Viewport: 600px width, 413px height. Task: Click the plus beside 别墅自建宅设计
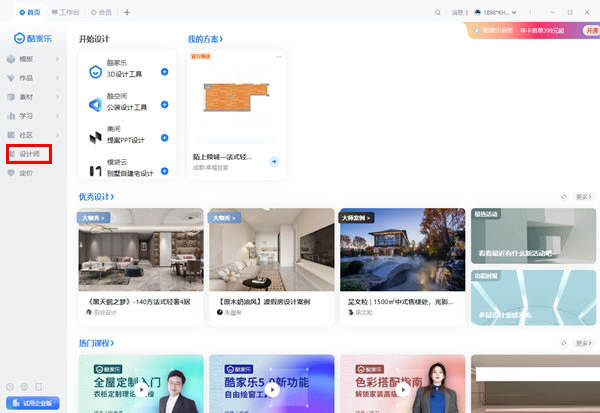165,171
